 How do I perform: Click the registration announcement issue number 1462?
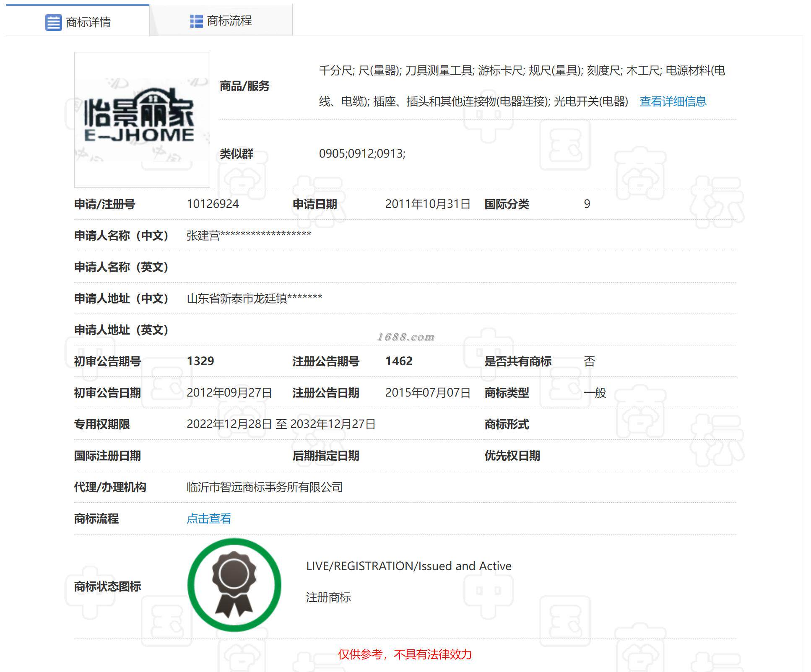pyautogui.click(x=399, y=361)
